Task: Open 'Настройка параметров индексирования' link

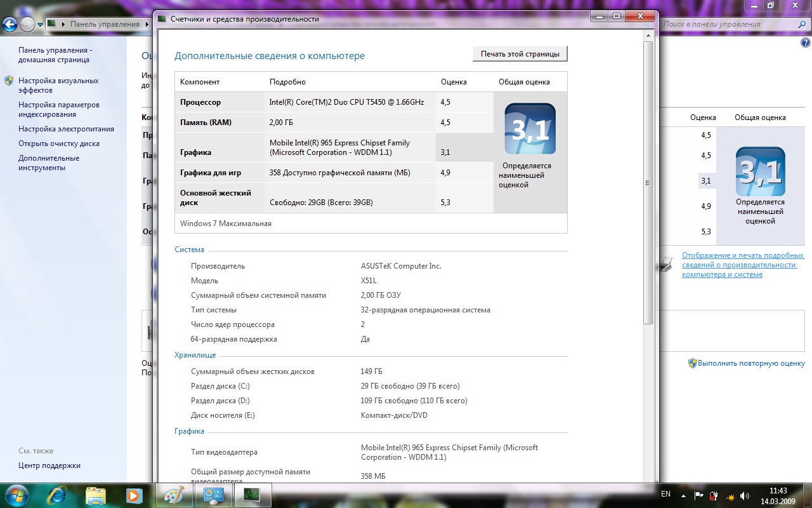Action: pyautogui.click(x=59, y=110)
